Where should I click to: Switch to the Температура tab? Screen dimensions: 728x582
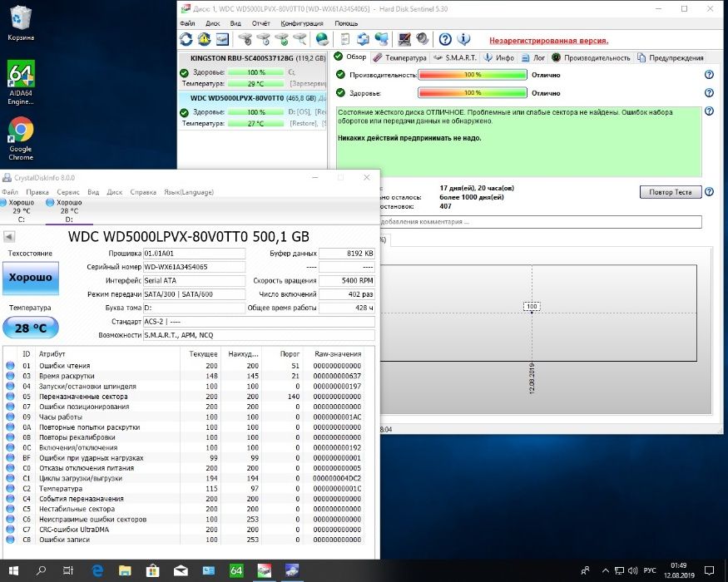[399, 57]
